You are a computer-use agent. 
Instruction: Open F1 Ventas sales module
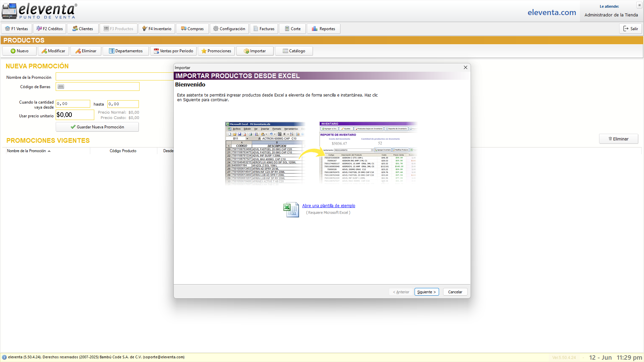17,29
